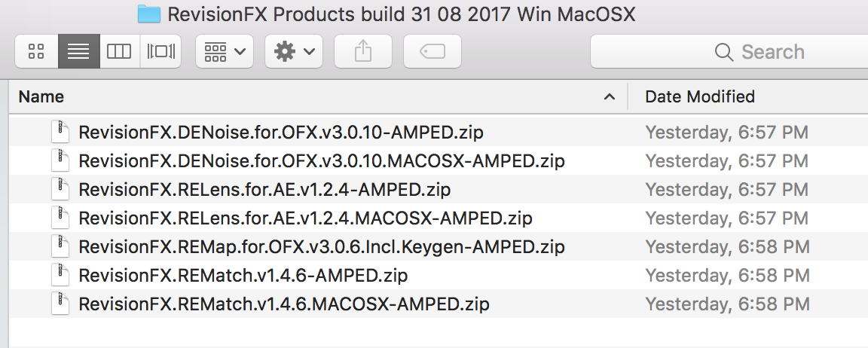Open the arrange items dropdown
This screenshot has width=868, height=348.
click(225, 52)
